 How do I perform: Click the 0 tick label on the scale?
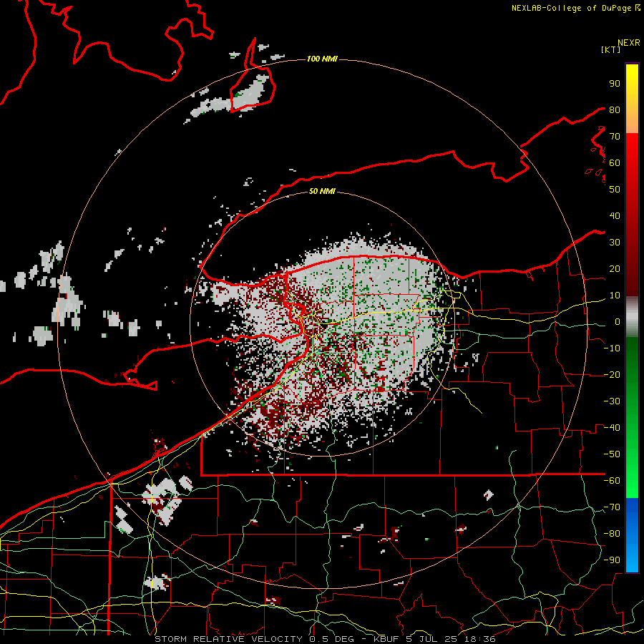(x=618, y=321)
